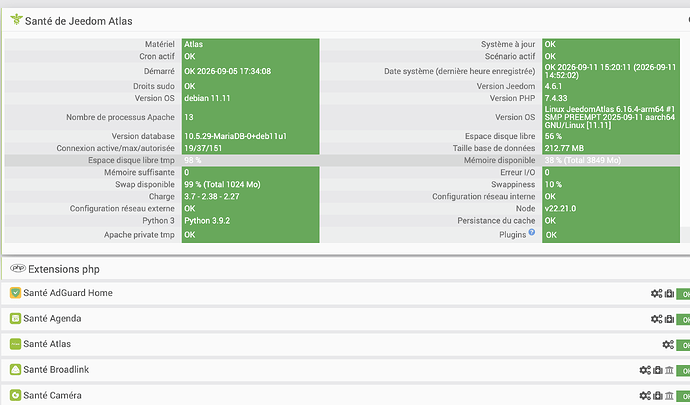Image resolution: width=690 pixels, height=405 pixels.
Task: Click the Version Jeedom value '4.6.1'
Action: (x=553, y=86)
